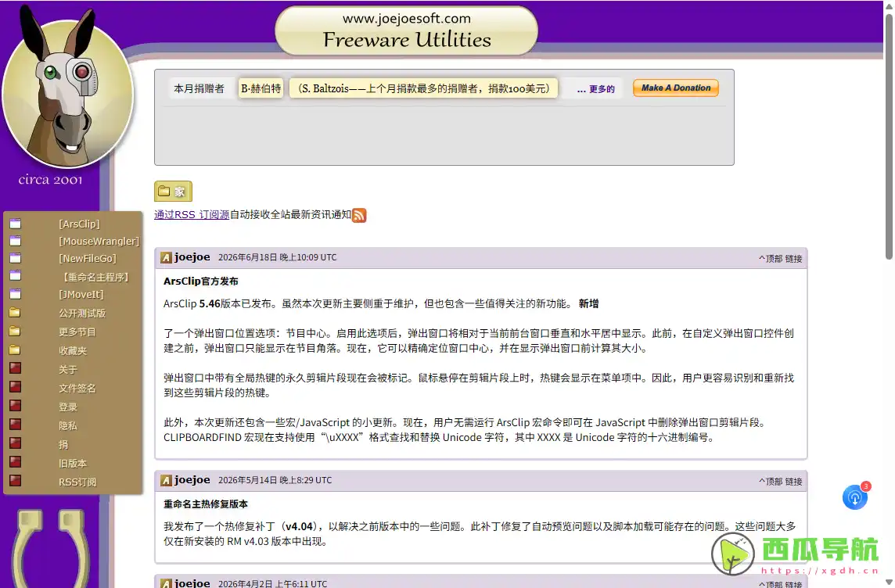Click the red book icon beside 捐
The image size is (895, 588).
click(16, 443)
